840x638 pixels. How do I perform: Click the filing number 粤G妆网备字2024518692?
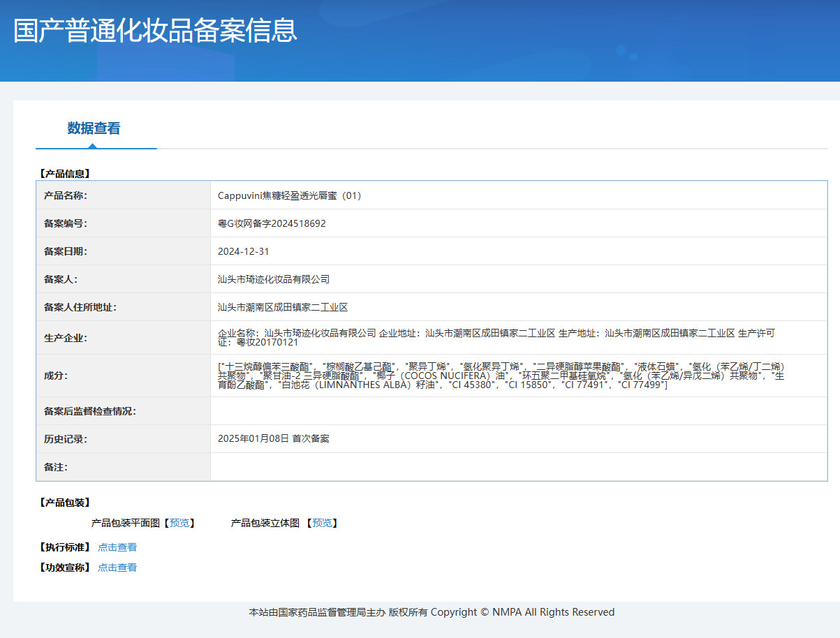tap(272, 223)
